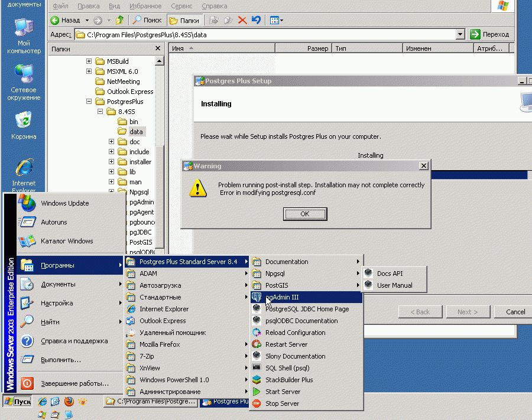The height and width of the screenshot is (420, 532).
Task: Open Корзина recycle bin on desktop
Action: coord(24,125)
